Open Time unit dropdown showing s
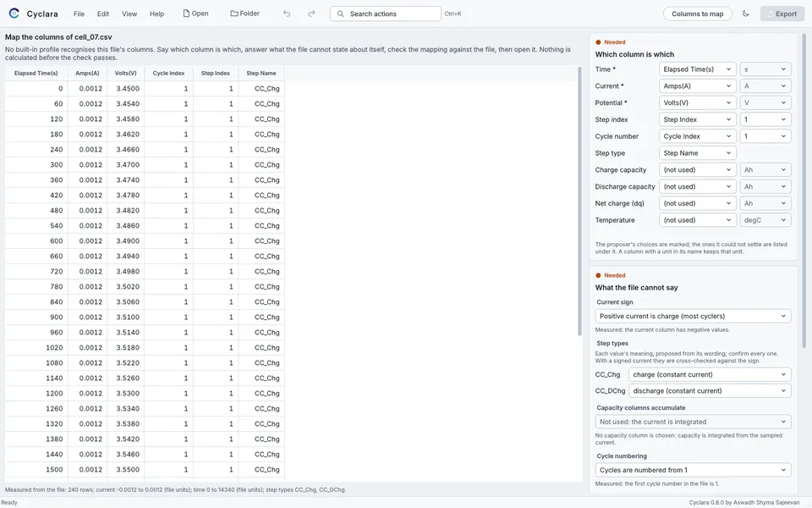 [765, 69]
